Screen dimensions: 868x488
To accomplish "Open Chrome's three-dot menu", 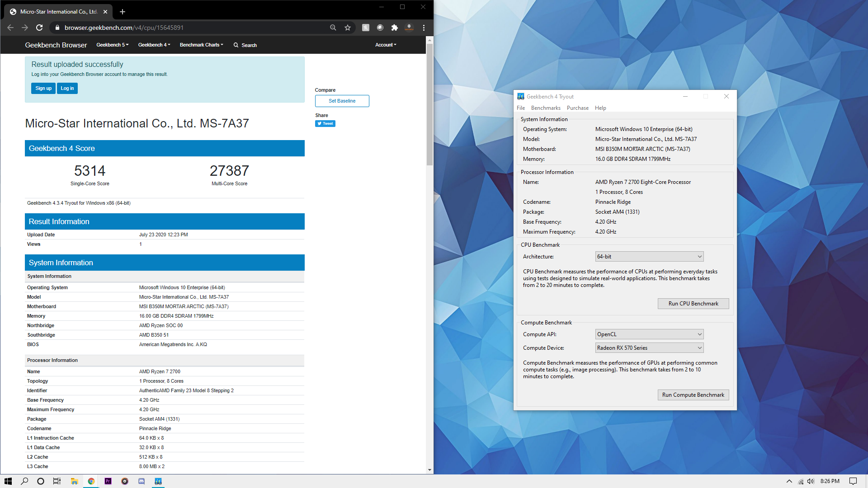I will pos(424,28).
